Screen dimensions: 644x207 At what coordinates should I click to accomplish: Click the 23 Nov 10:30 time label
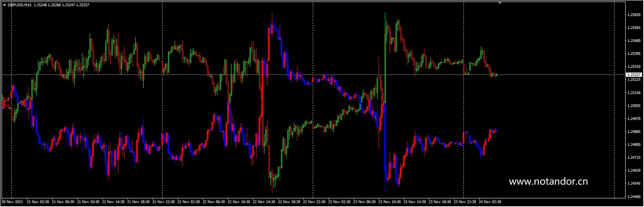390,202
